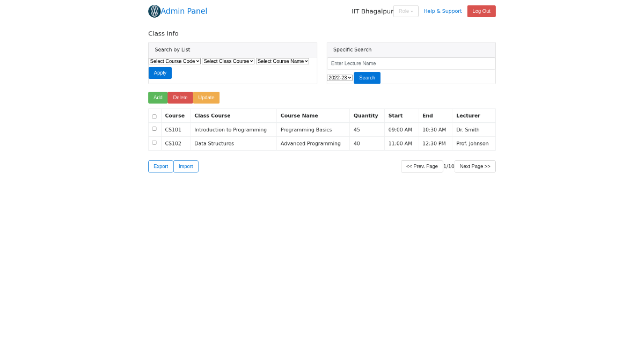Toggle the select-all checkbox in table header
This screenshot has width=644, height=338.
point(154,115)
